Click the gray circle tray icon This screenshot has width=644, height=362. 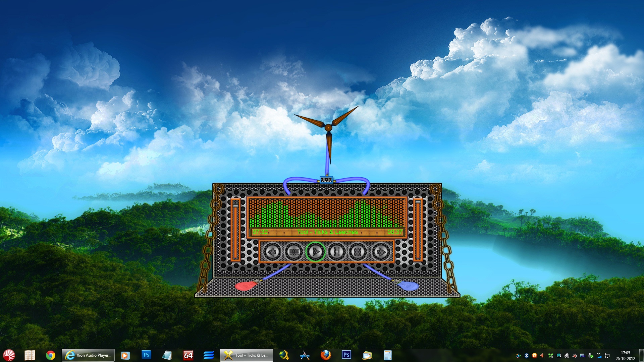coord(567,356)
